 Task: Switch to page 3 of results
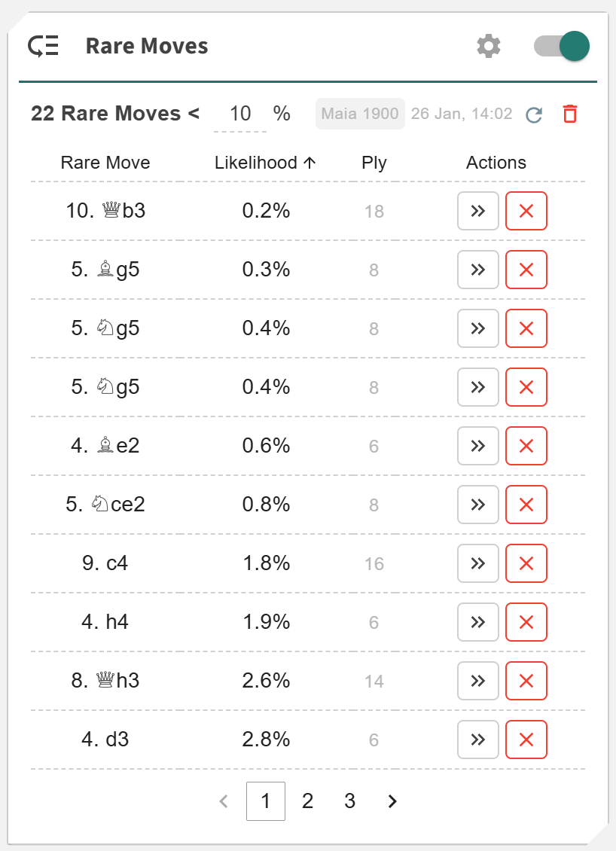click(349, 801)
